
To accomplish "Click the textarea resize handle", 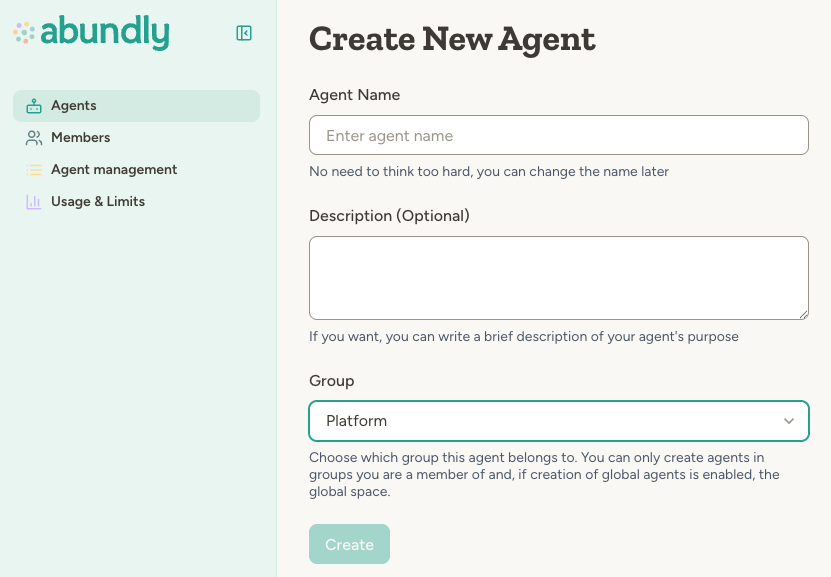I will [803, 315].
